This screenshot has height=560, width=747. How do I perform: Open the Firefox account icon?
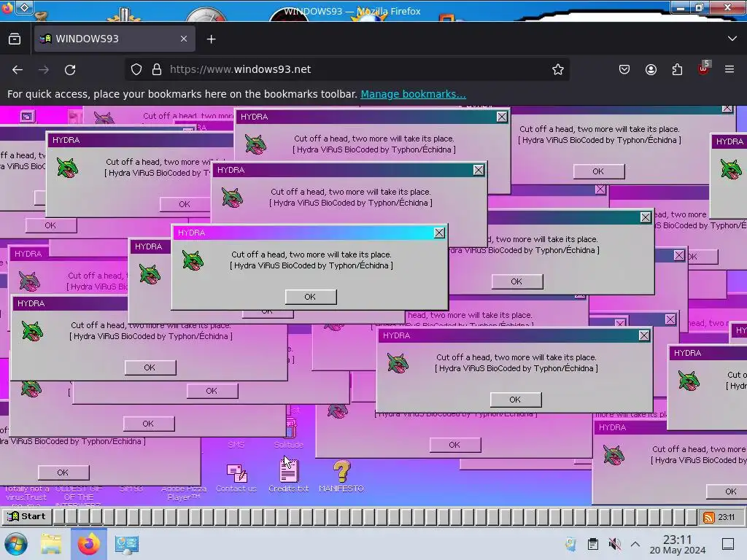click(x=651, y=69)
